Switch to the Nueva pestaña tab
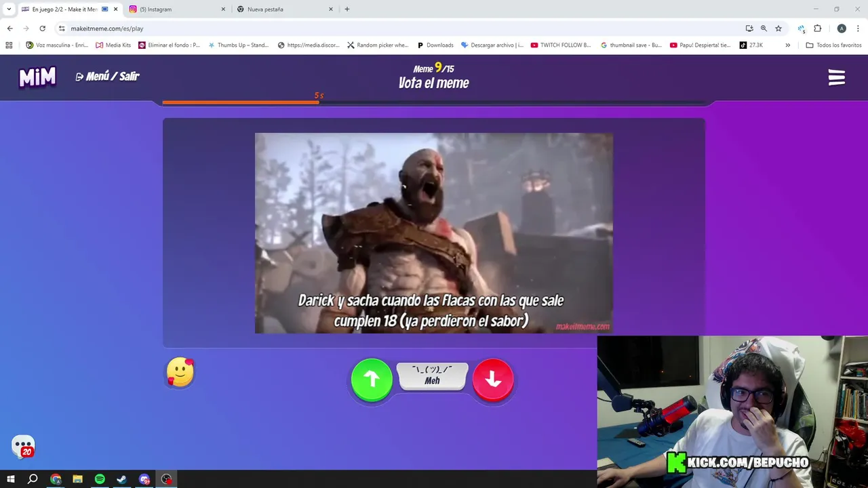The height and width of the screenshot is (488, 868). click(285, 9)
